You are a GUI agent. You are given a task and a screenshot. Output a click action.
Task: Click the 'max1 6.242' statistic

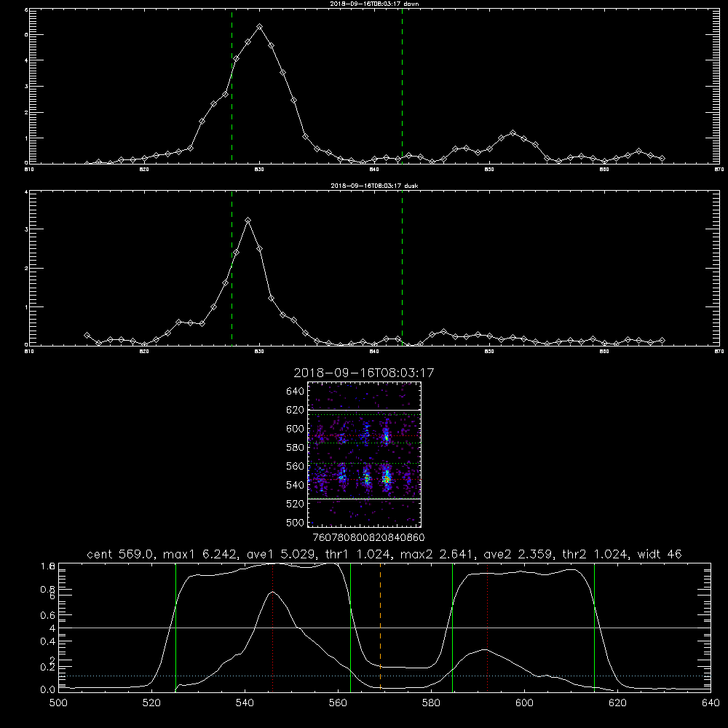tap(199, 554)
